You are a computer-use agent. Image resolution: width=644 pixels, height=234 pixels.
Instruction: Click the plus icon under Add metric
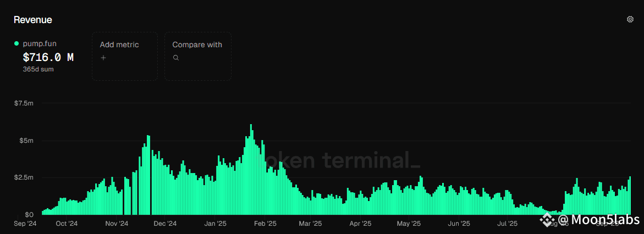coord(103,58)
